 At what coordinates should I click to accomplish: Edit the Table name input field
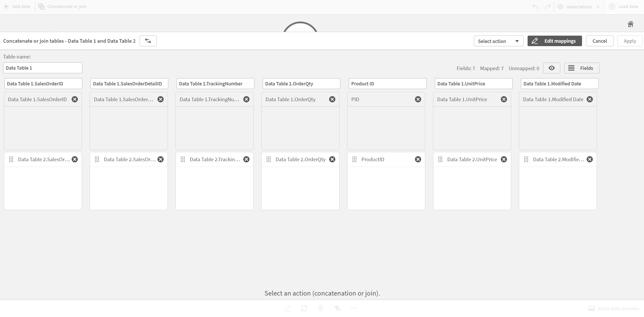coord(43,68)
